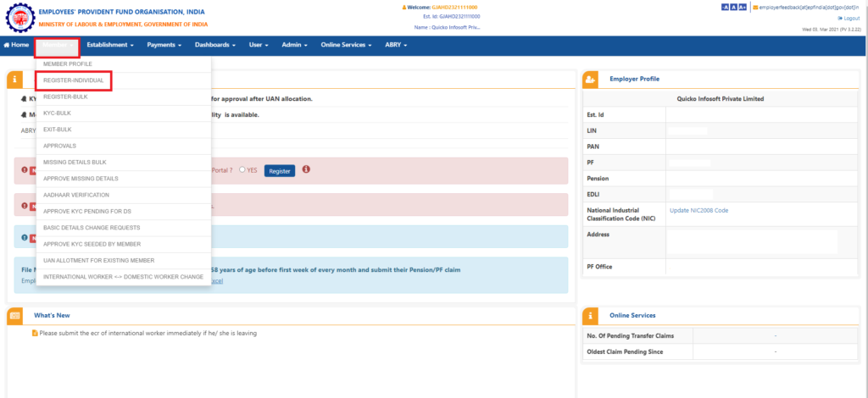The width and height of the screenshot is (868, 398).
Task: Click the EPFO logo emblem
Action: [x=19, y=18]
